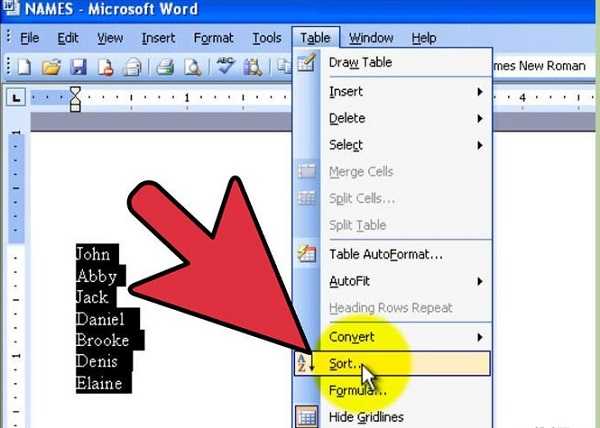Click the Hide Gridlines table icon

pos(307,416)
